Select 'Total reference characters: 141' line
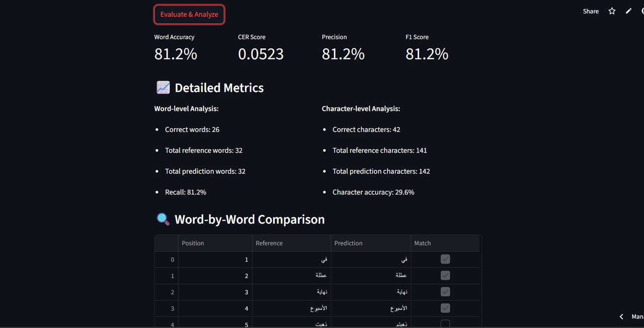This screenshot has height=328, width=644. tap(380, 151)
